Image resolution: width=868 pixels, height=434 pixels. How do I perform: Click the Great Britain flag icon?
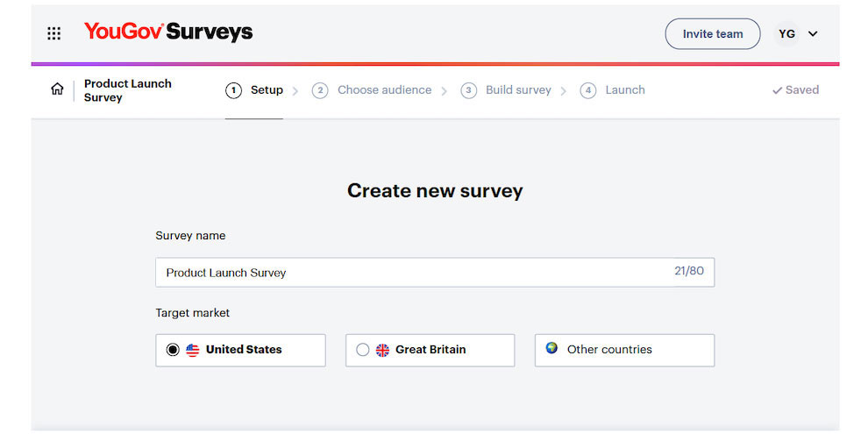pyautogui.click(x=382, y=350)
